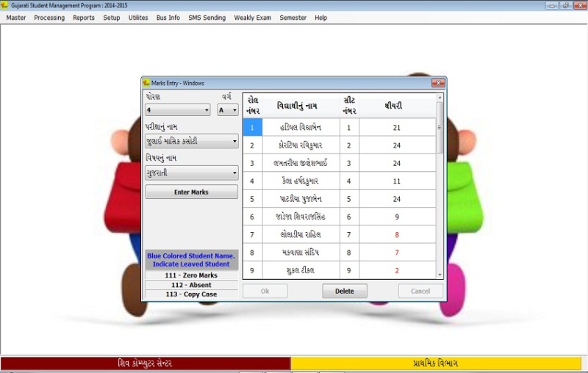This screenshot has width=588, height=373.
Task: Click the yellow status bar panel
Action: click(x=436, y=363)
